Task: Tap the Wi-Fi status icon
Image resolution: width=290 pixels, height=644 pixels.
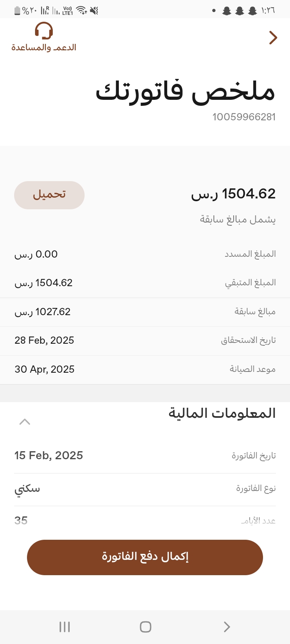Action: (x=81, y=10)
